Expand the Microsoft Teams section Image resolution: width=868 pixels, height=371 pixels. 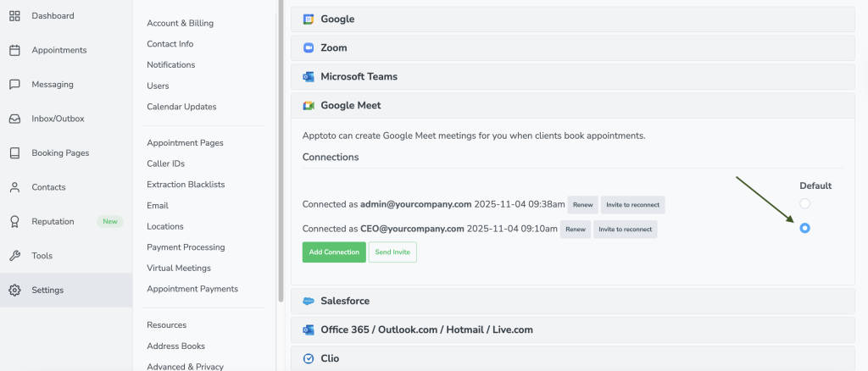(x=573, y=77)
